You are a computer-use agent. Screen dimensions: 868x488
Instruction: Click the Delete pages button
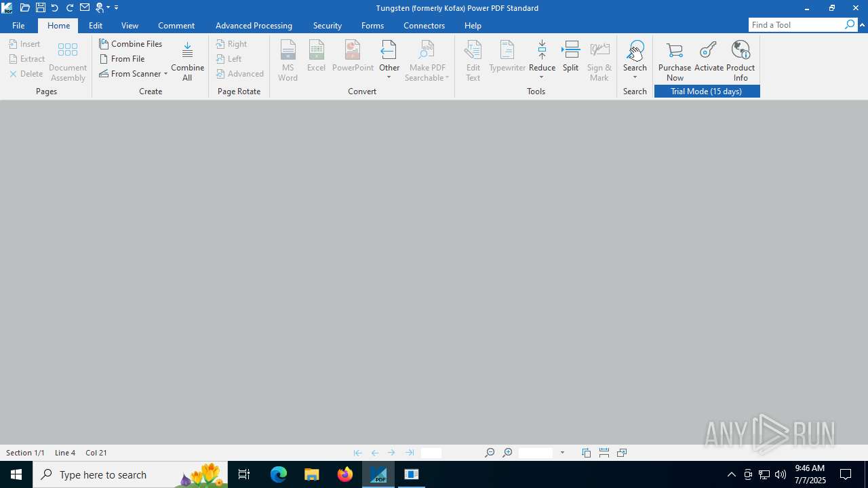coord(26,74)
